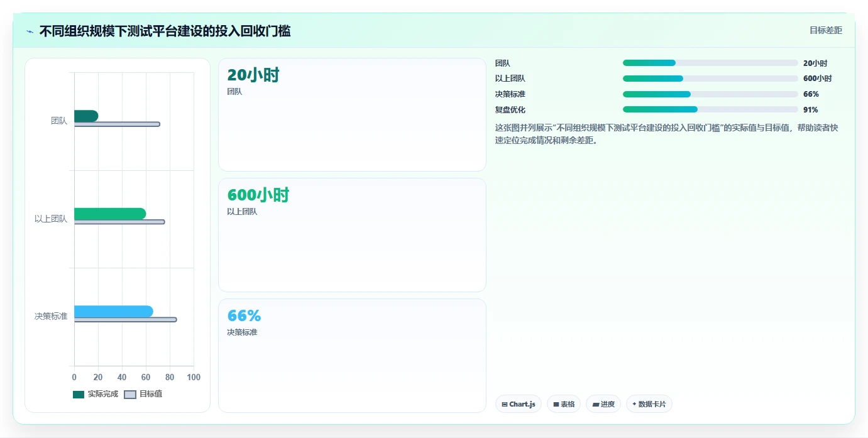Screen dimensions: 868x438
Task: Click the 66% 决策标准 data card
Action: (x=352, y=356)
